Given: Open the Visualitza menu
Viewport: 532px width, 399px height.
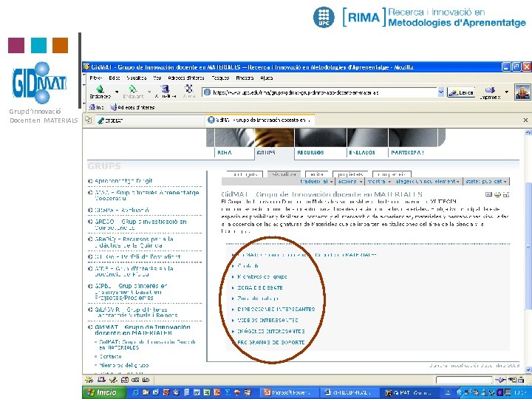Looking at the screenshot, I should click(x=137, y=78).
